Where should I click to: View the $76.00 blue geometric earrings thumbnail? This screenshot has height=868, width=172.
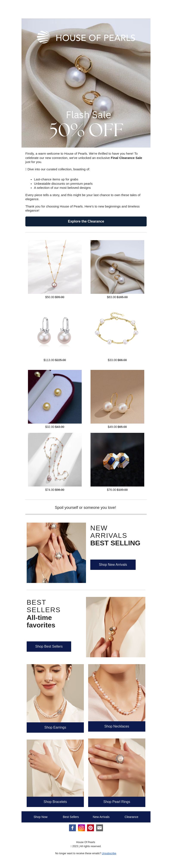pyautogui.click(x=117, y=460)
